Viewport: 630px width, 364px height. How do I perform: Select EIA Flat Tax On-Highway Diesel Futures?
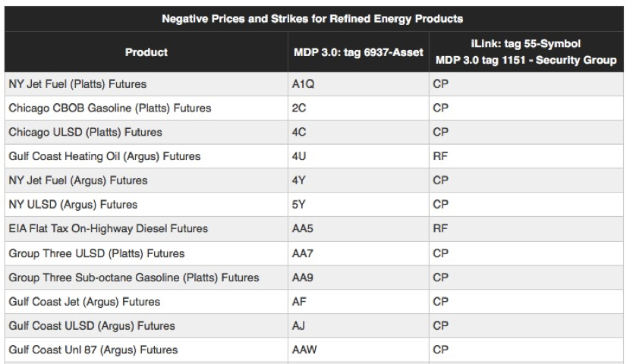tap(108, 228)
